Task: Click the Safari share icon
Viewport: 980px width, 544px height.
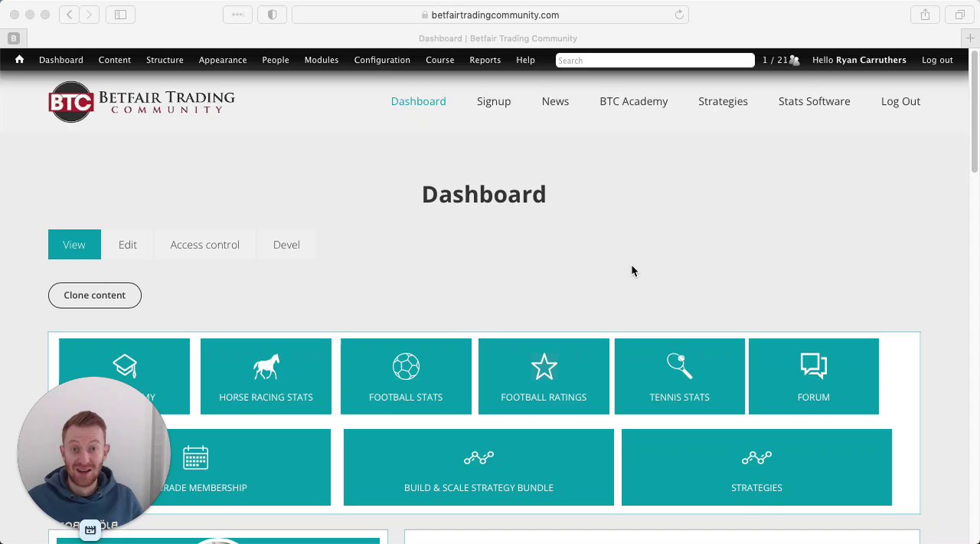Action: click(x=925, y=15)
